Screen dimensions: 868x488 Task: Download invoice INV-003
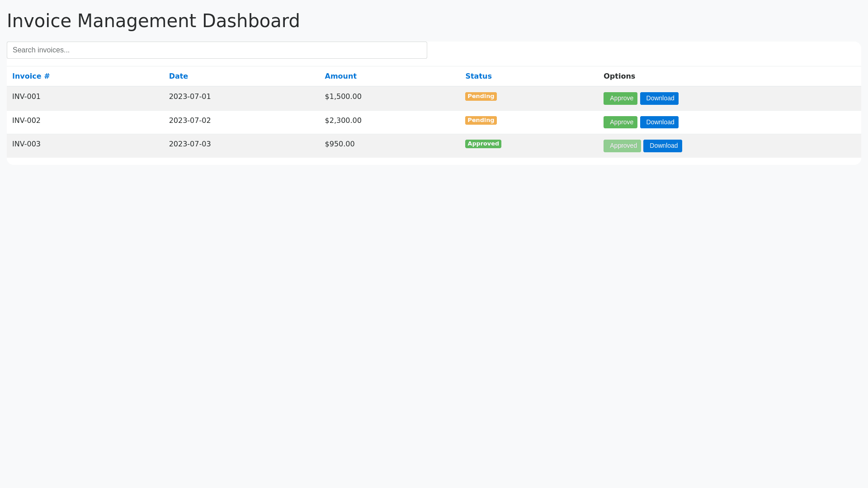pyautogui.click(x=662, y=146)
